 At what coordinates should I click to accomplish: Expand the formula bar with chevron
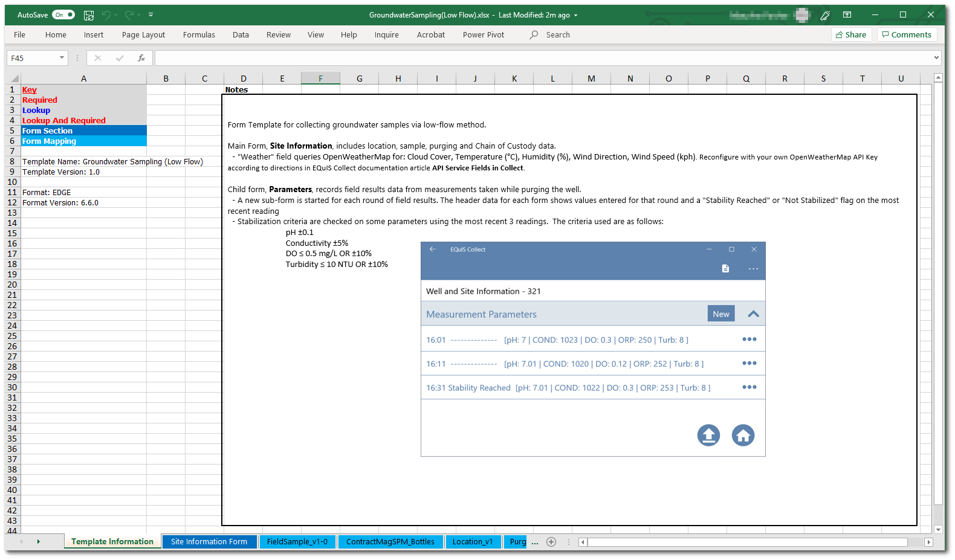click(936, 58)
